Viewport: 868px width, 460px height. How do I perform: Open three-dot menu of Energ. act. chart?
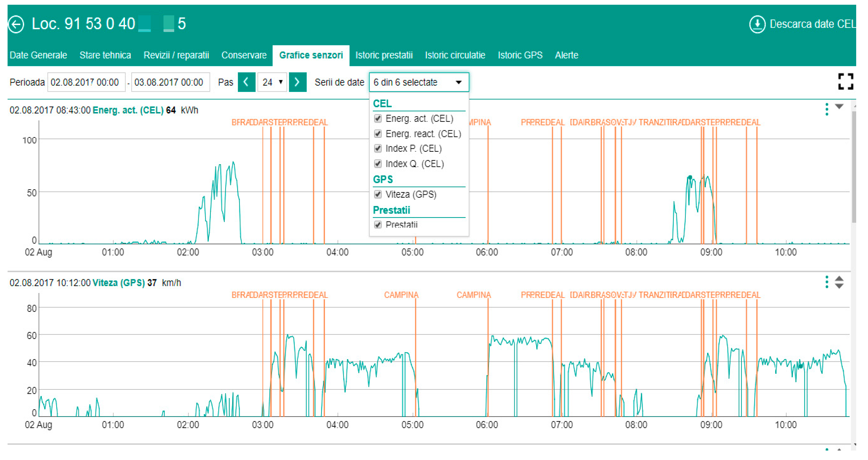827,109
